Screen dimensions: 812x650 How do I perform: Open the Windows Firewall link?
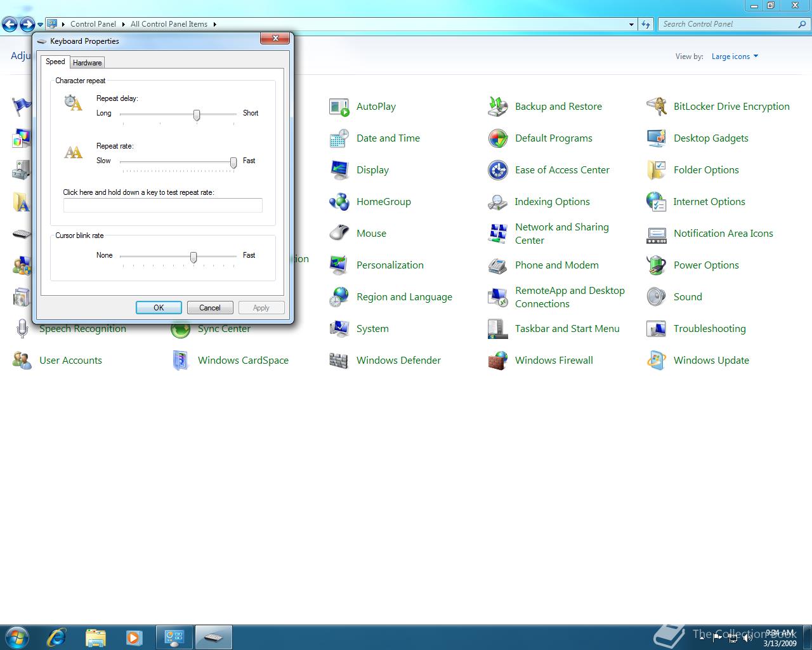(554, 361)
